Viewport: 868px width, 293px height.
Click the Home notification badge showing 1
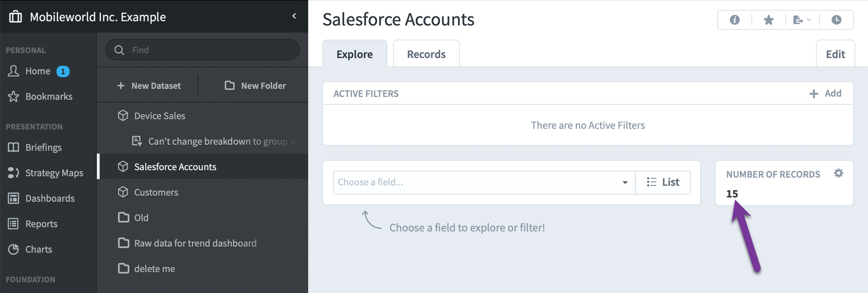[63, 71]
